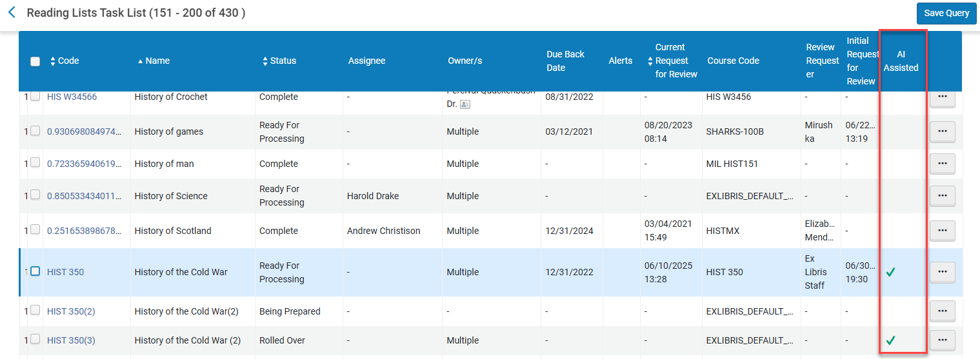Screen dimensions: 980x359
Task: Select the 06/10/2025 13:28 request date cell
Action: pos(668,272)
